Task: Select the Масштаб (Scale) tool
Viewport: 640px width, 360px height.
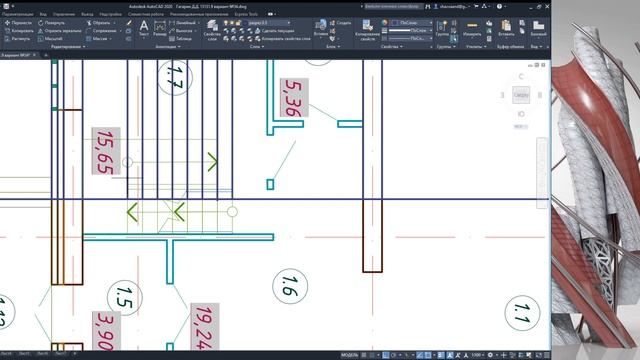Action: [50, 38]
